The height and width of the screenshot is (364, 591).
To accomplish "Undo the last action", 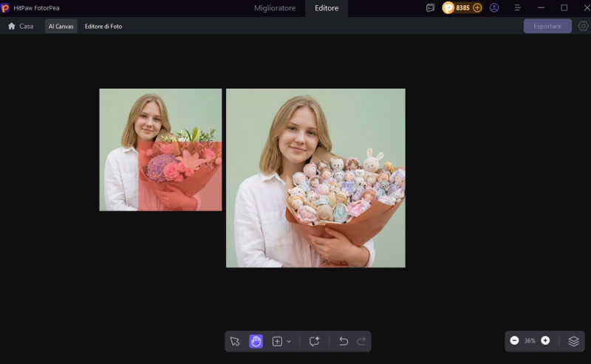I will (344, 341).
